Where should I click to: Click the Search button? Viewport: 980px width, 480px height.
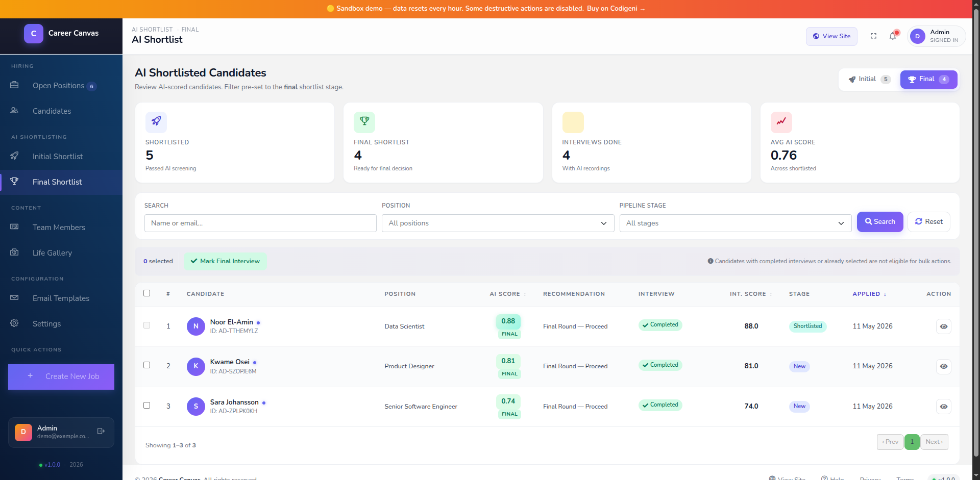tap(880, 222)
